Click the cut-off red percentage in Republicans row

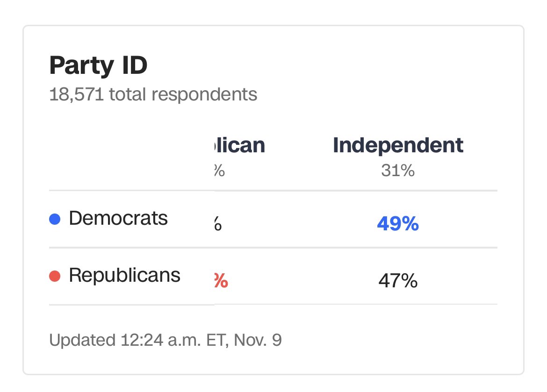pos(221,280)
